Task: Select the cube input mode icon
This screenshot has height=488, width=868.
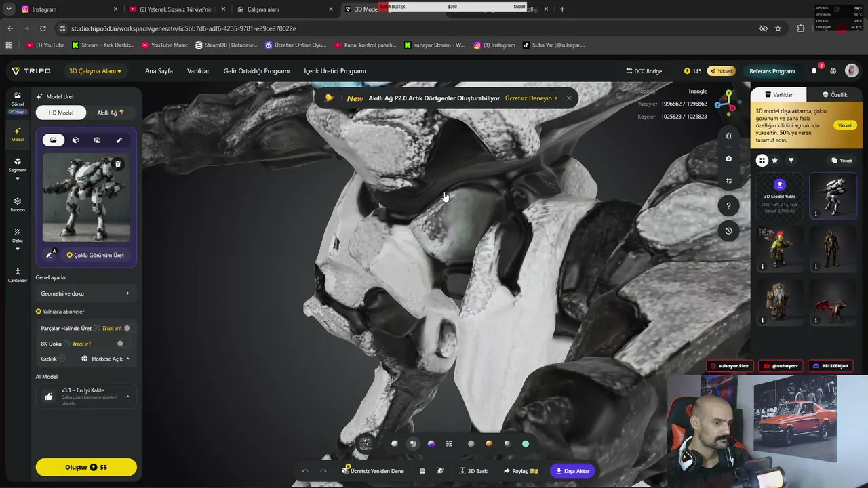Action: pos(75,140)
